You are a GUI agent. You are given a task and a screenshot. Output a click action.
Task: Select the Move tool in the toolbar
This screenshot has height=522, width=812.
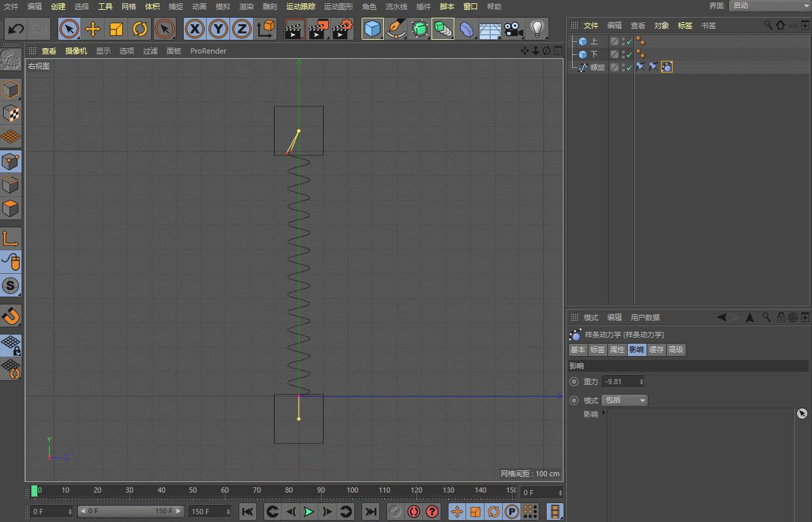[x=93, y=29]
